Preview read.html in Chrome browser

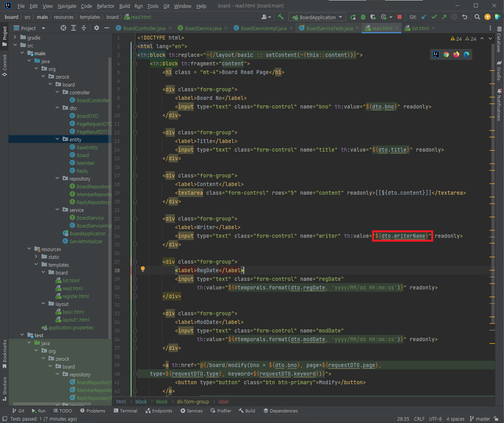pyautogui.click(x=446, y=54)
